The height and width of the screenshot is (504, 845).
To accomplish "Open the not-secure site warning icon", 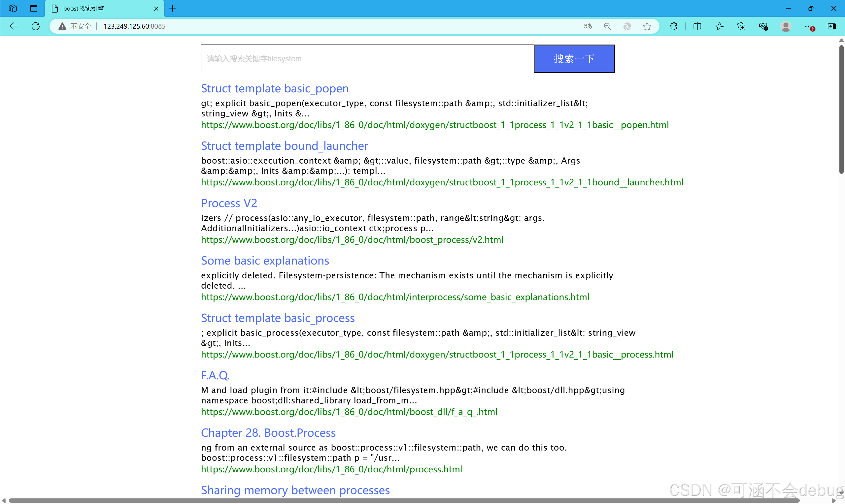I will (62, 26).
